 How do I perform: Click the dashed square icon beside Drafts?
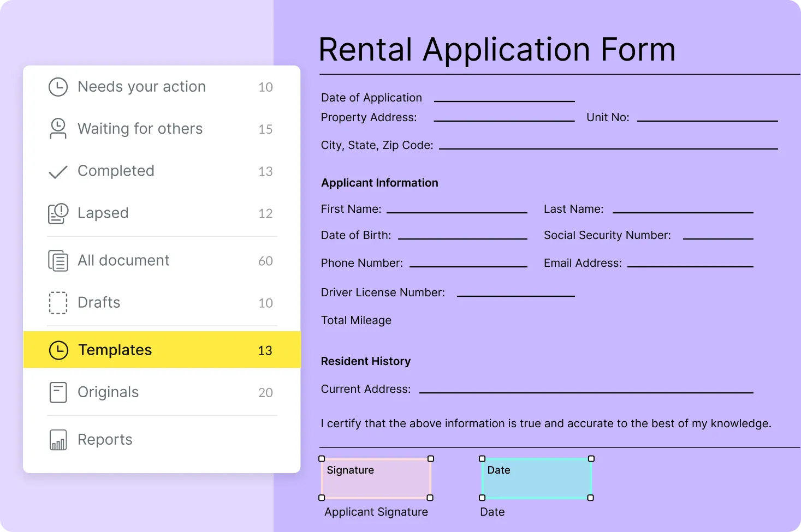[x=58, y=303]
